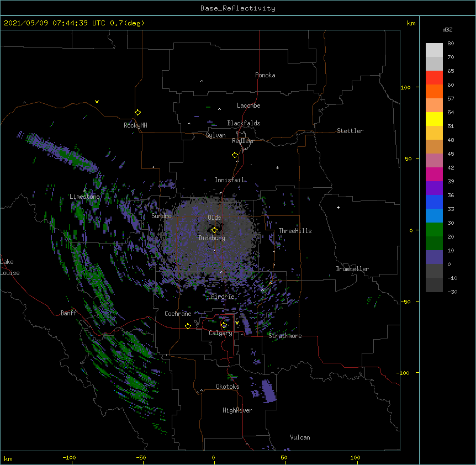The height and width of the screenshot is (465, 476).
Task: Click the yellow marker at Calgary
Action: coord(224,325)
